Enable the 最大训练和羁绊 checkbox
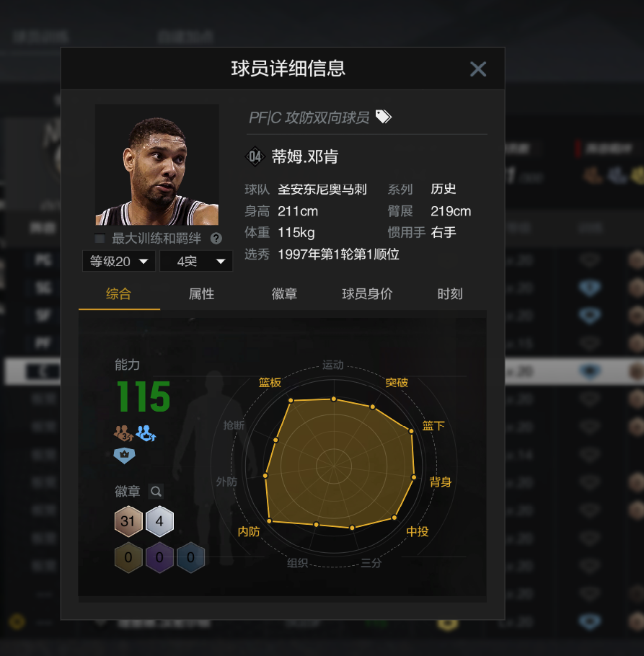 point(100,239)
